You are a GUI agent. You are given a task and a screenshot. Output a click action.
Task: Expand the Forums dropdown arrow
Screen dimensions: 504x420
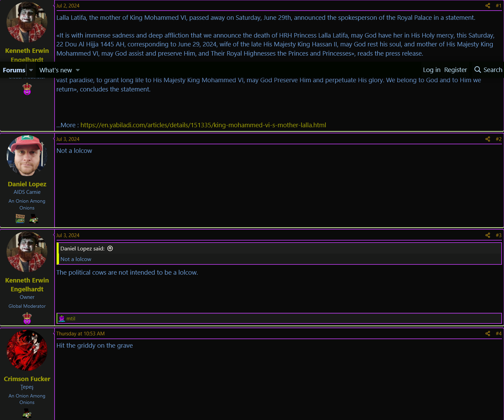point(31,70)
